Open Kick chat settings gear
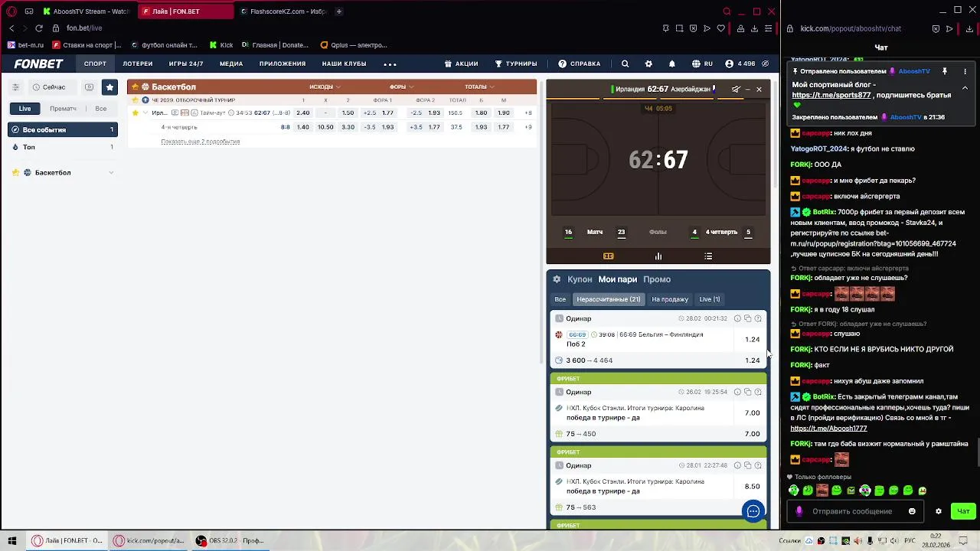980x551 pixels. 939,511
